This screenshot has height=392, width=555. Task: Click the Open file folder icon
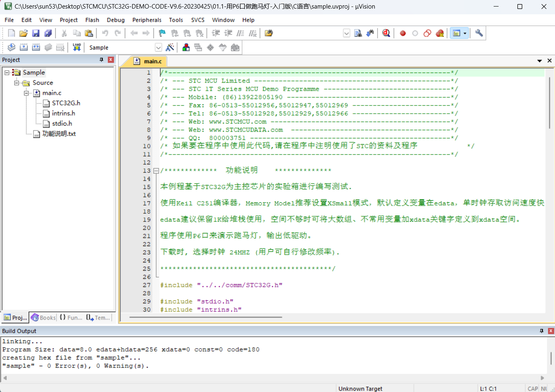(x=24, y=33)
